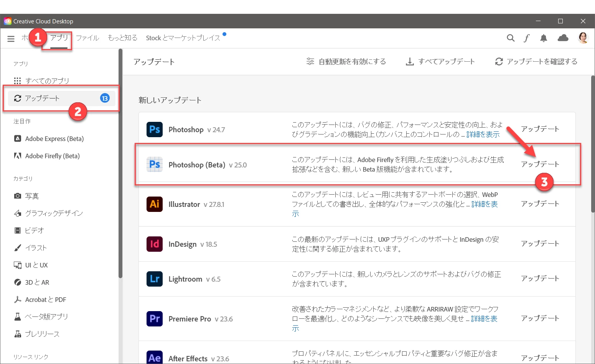Click the Illustrator app icon
Image resolution: width=595 pixels, height=364 pixels.
(x=155, y=204)
